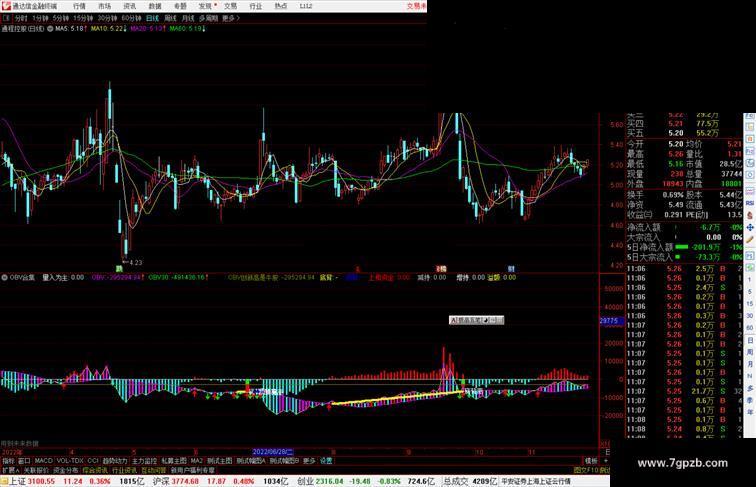756x487 pixels.
Task: Click the 创业 index in status bar
Action: [x=305, y=481]
